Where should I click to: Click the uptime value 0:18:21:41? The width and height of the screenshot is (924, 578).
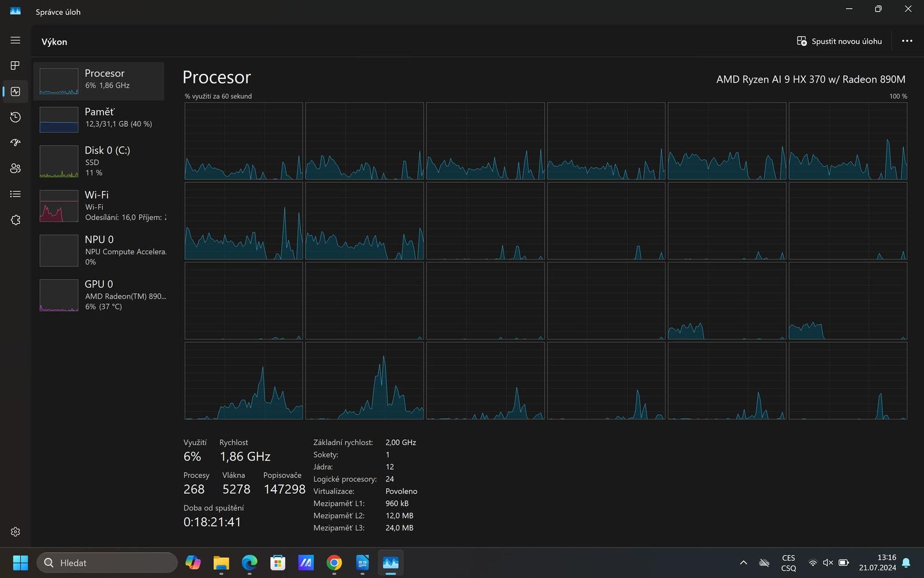(212, 522)
